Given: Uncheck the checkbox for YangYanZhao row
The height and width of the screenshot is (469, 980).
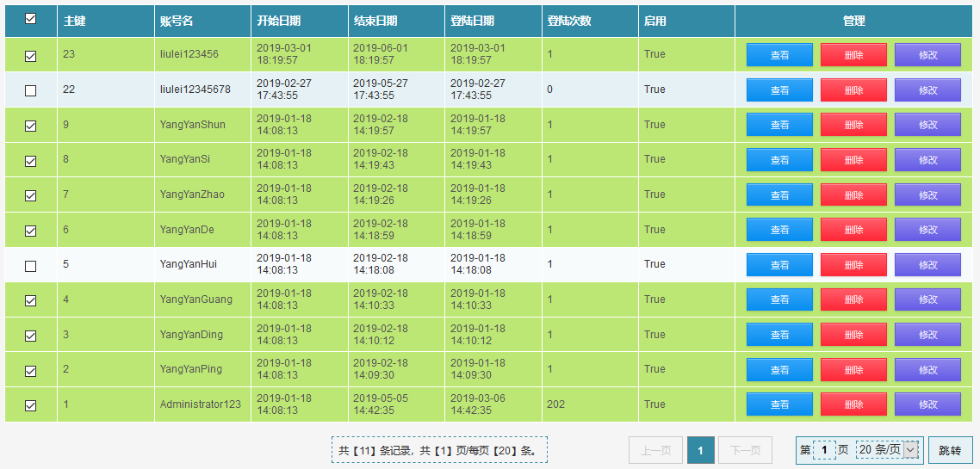Looking at the screenshot, I should coord(30,196).
